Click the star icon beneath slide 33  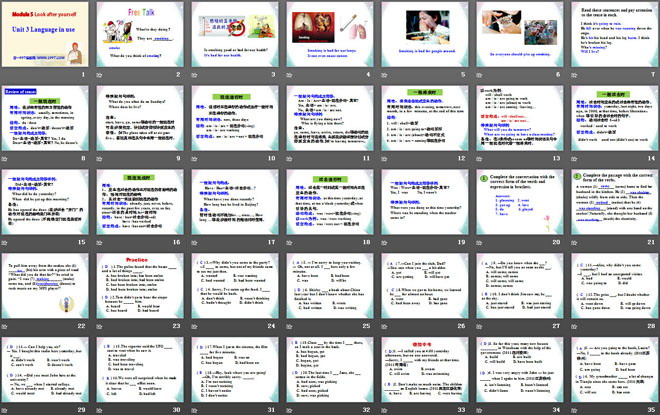[384, 410]
